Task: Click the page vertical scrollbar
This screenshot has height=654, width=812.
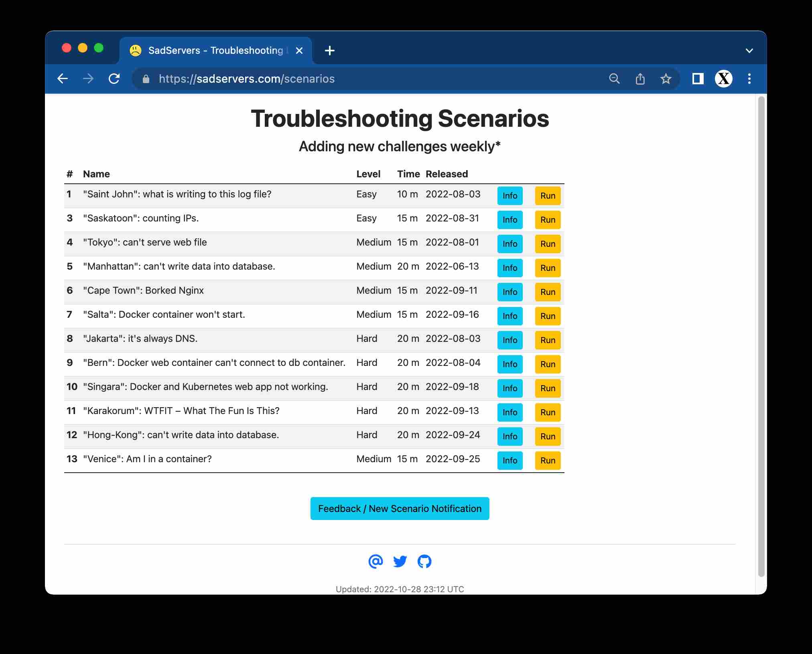Action: [x=761, y=336]
